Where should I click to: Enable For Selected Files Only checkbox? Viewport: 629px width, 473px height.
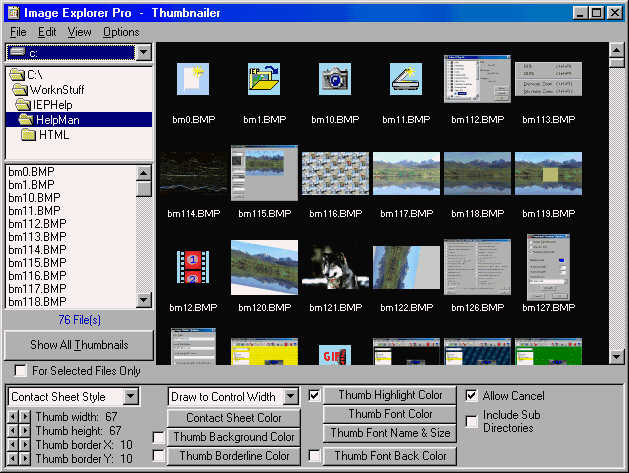tap(20, 370)
